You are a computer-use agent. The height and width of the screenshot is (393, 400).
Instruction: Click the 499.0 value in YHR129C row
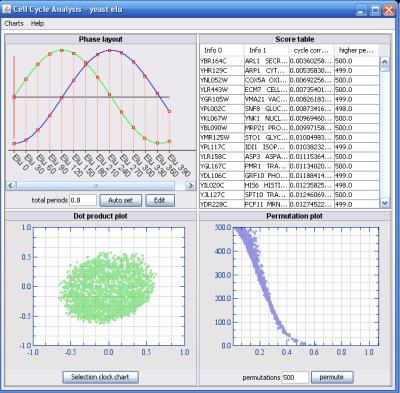[x=357, y=71]
